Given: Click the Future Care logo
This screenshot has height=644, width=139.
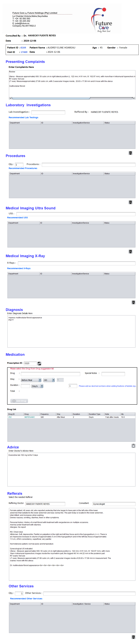Looking at the screenshot, I should (103, 20).
